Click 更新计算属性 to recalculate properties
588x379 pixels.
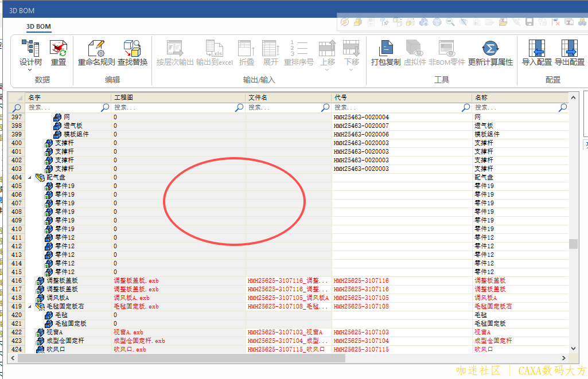coord(490,48)
